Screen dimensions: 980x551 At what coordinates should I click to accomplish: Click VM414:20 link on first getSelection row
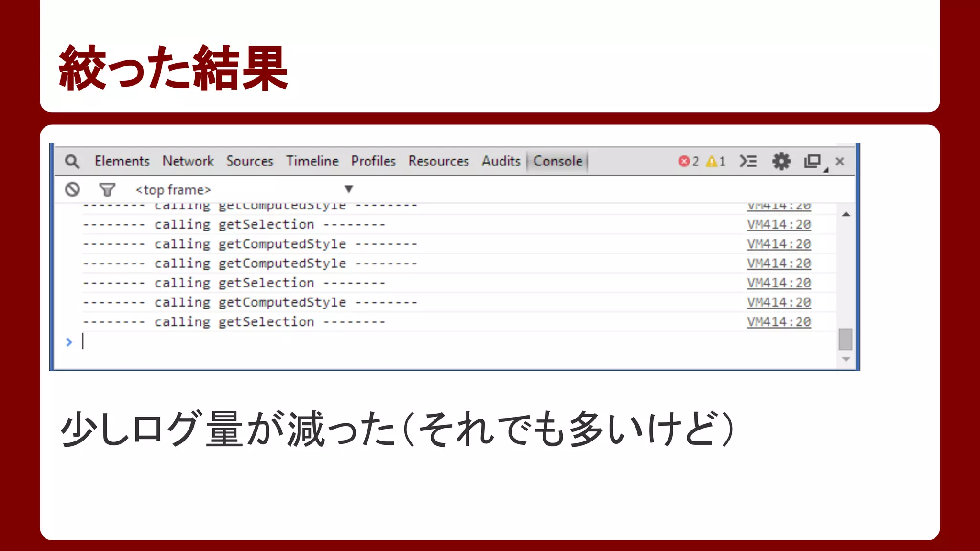(779, 224)
